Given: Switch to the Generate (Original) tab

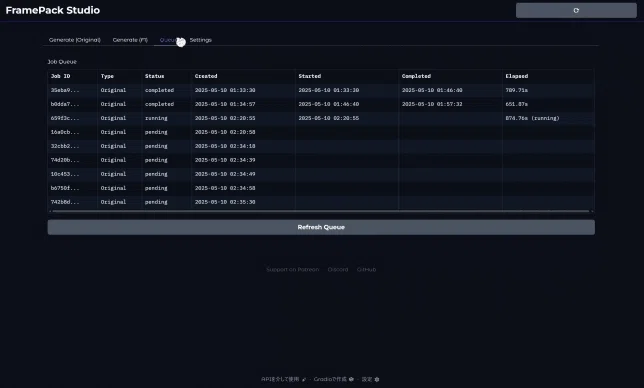Looking at the screenshot, I should point(75,40).
